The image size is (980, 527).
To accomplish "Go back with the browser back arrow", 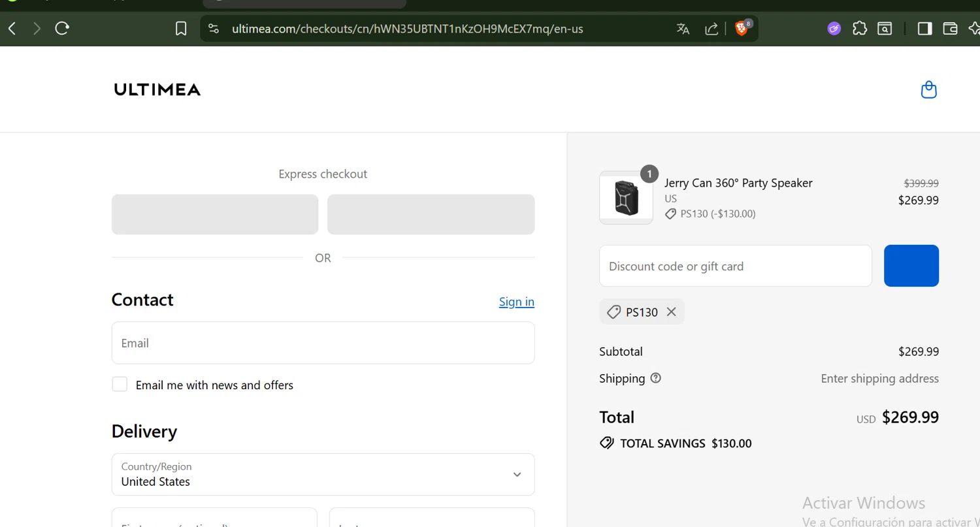I will [x=12, y=28].
